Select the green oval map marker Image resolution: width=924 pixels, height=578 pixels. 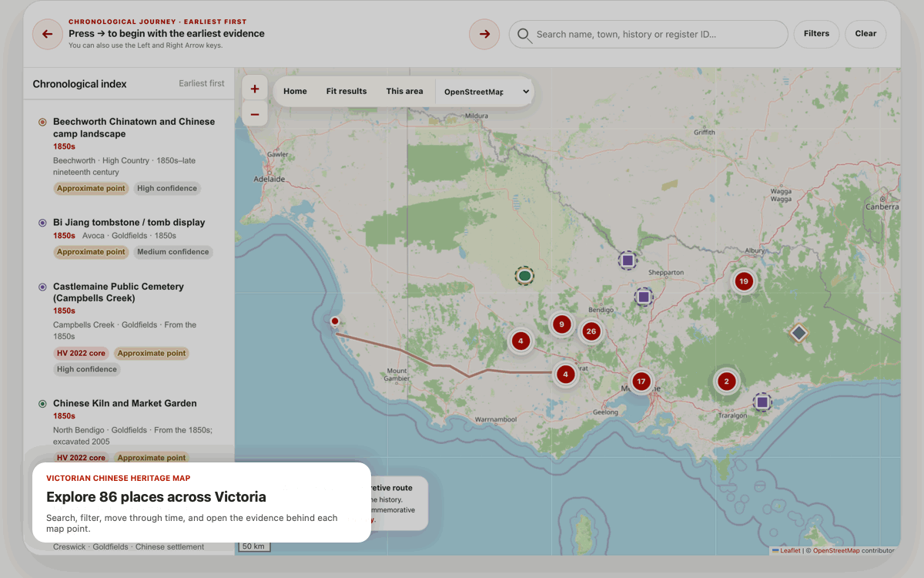(x=525, y=275)
